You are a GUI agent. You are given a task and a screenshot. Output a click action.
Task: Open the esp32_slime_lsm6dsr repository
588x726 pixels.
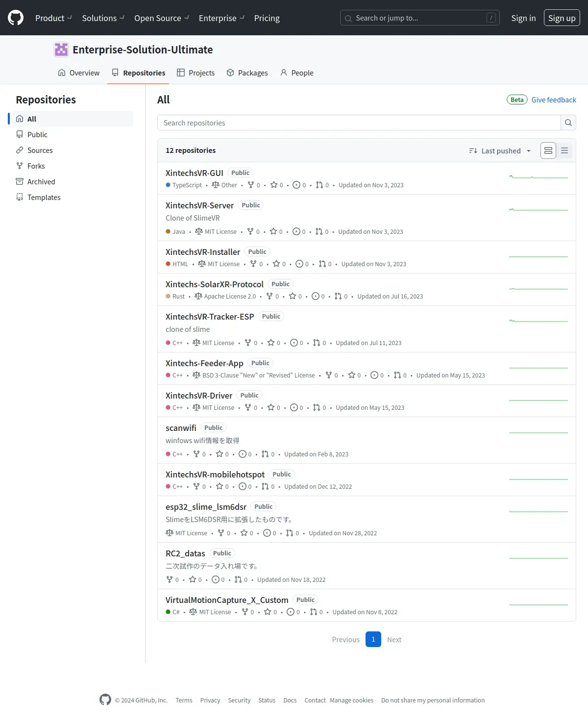pyautogui.click(x=206, y=506)
